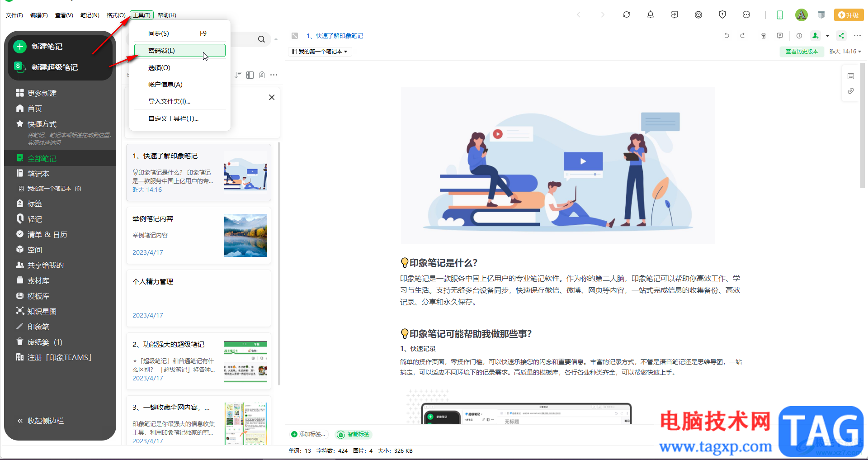Navigate forward with the right arrow
This screenshot has height=460, width=868.
click(603, 14)
